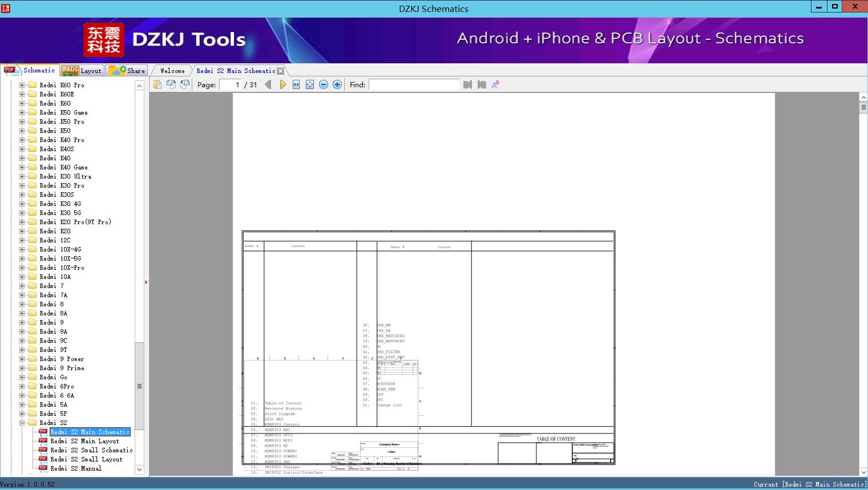Switch to the Layout tab
The height and width of the screenshot is (490, 868).
(x=82, y=71)
